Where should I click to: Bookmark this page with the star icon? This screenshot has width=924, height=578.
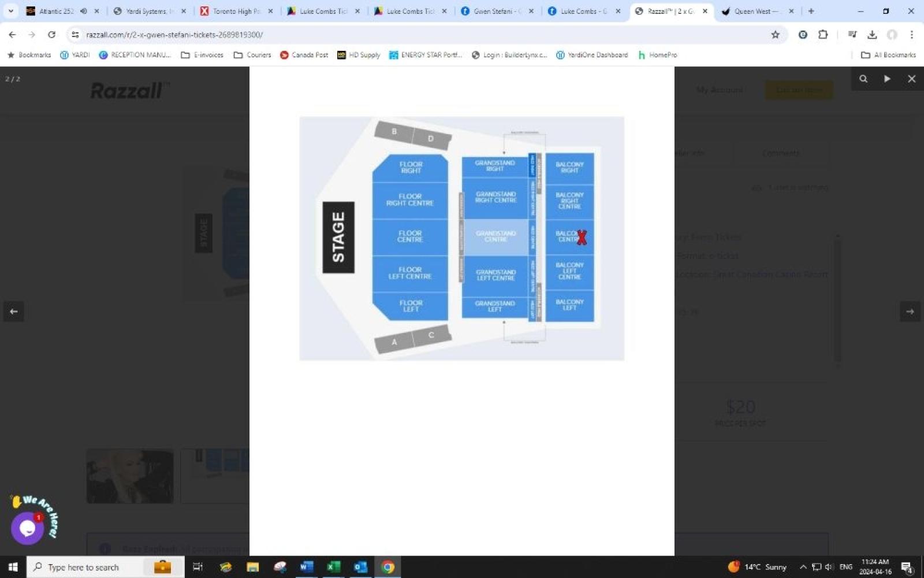[775, 35]
